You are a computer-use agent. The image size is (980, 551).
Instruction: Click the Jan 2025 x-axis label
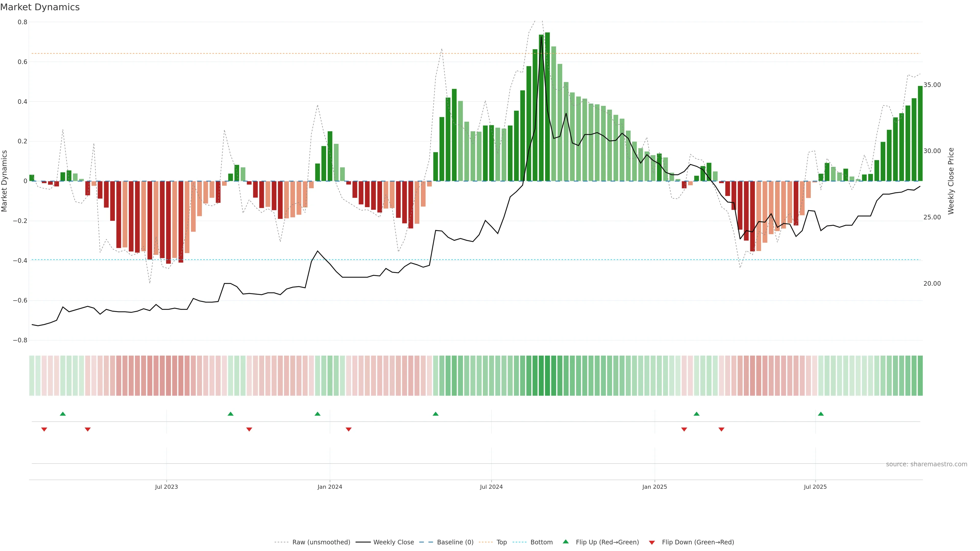(654, 487)
